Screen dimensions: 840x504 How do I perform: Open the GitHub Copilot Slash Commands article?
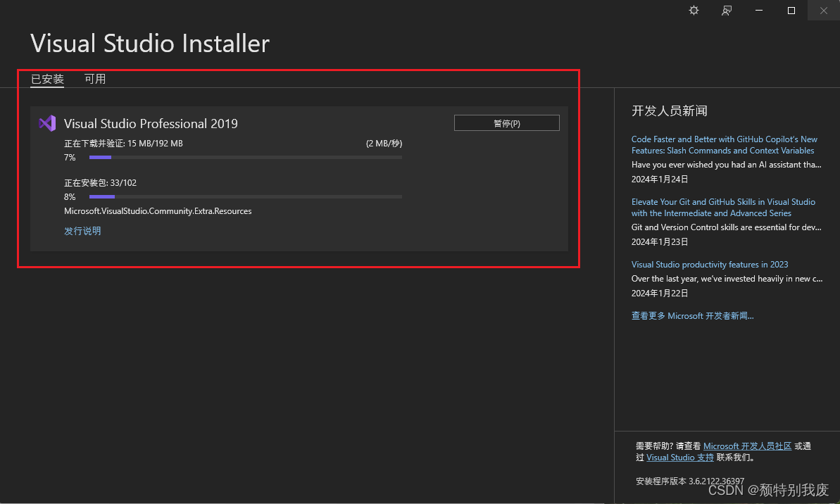point(725,144)
